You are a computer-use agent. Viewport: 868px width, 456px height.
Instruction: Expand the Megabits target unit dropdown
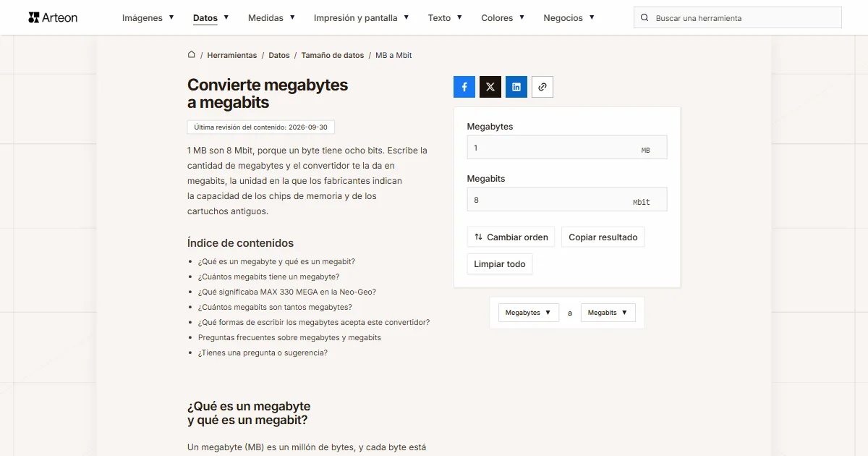(x=608, y=313)
